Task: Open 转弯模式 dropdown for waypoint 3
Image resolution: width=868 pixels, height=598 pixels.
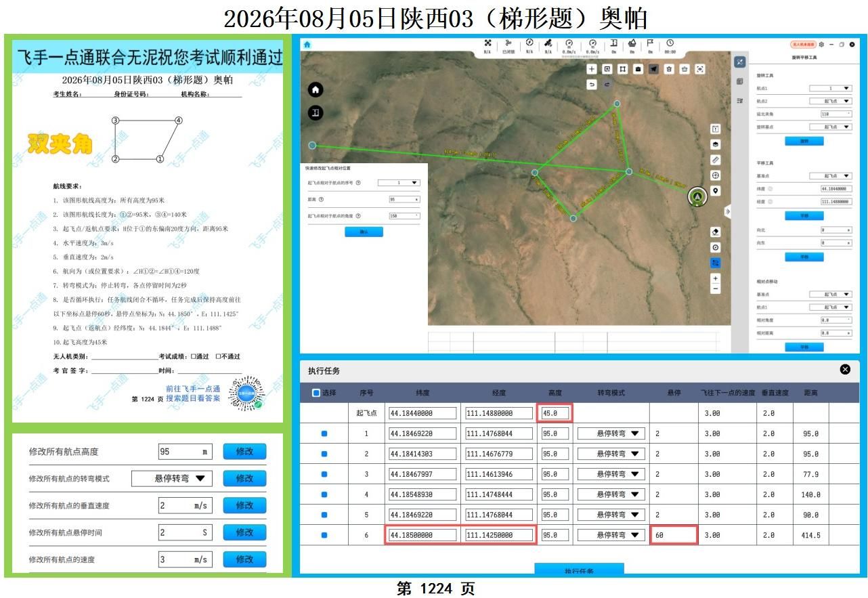Action: tap(611, 474)
